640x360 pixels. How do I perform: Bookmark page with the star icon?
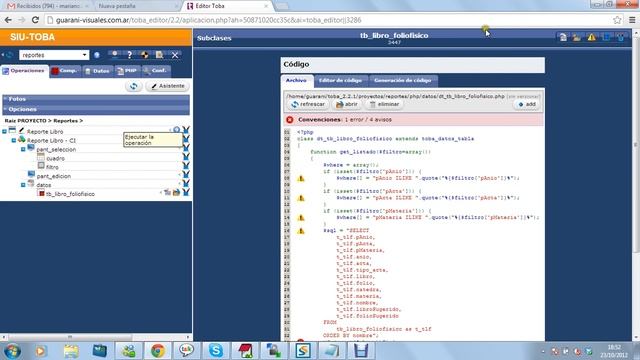click(618, 20)
